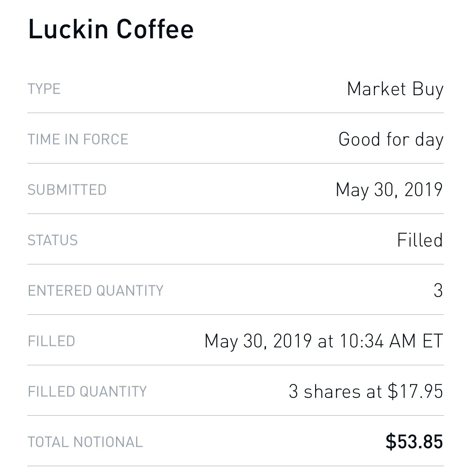Click the $53.85 total amount
Image resolution: width=471 pixels, height=476 pixels.
point(414,442)
